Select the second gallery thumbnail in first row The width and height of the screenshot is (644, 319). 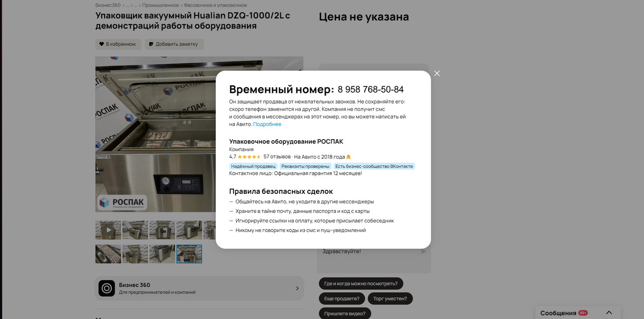pyautogui.click(x=135, y=230)
